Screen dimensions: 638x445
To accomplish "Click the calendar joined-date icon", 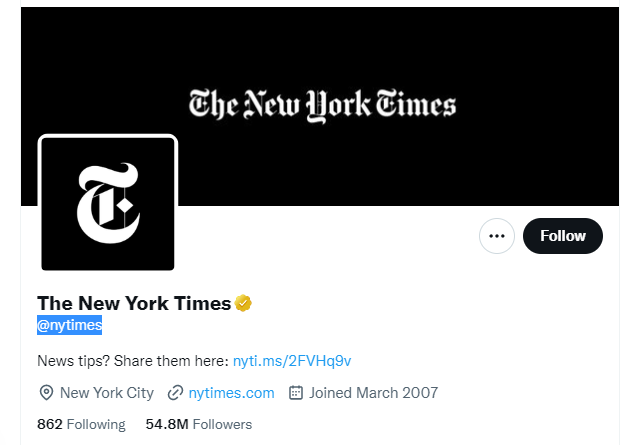I will [296, 393].
